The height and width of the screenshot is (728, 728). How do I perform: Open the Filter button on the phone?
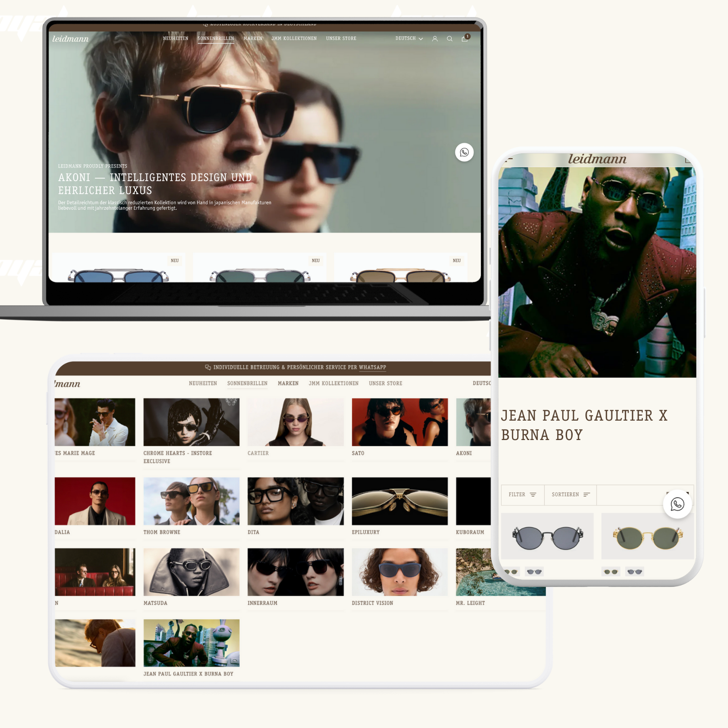[523, 495]
